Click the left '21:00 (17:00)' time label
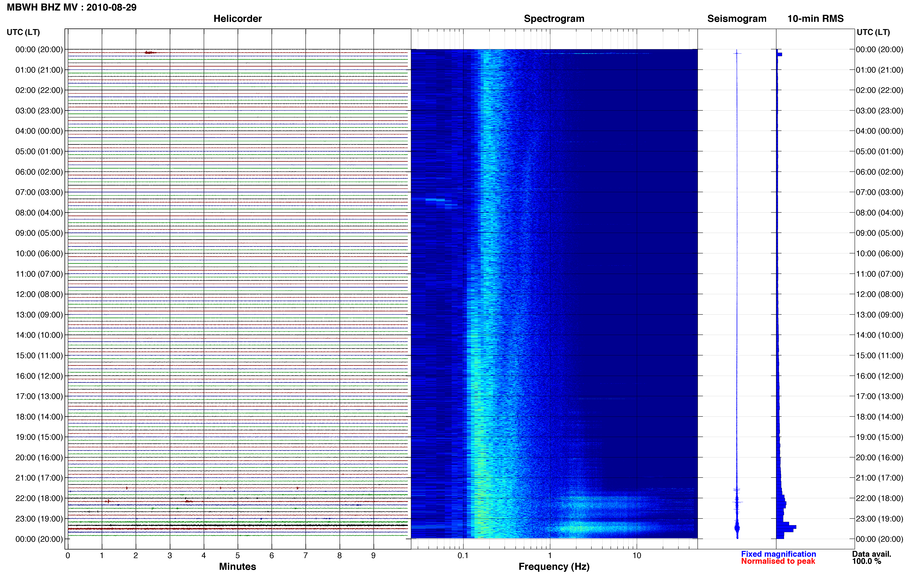 (39, 478)
